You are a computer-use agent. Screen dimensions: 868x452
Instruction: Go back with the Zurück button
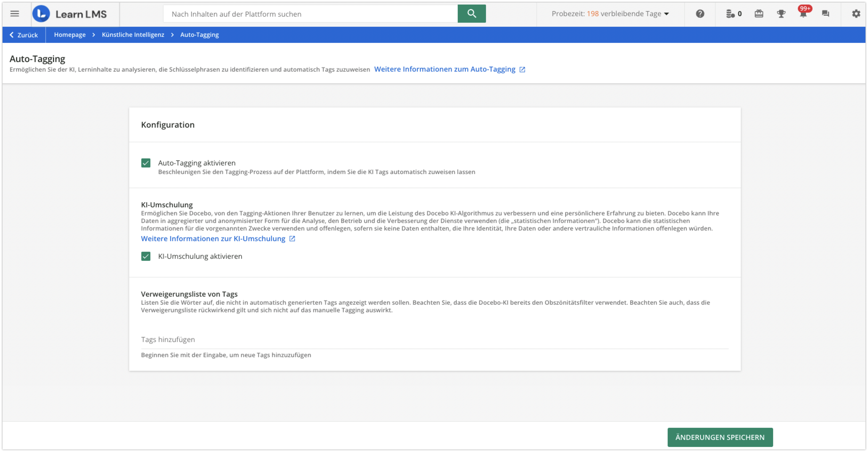pos(23,35)
